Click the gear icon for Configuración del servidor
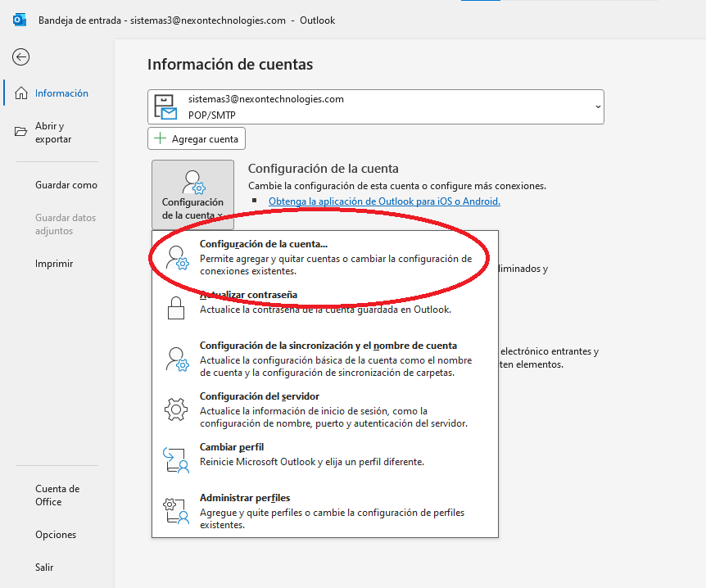The height and width of the screenshot is (588, 706). (176, 409)
